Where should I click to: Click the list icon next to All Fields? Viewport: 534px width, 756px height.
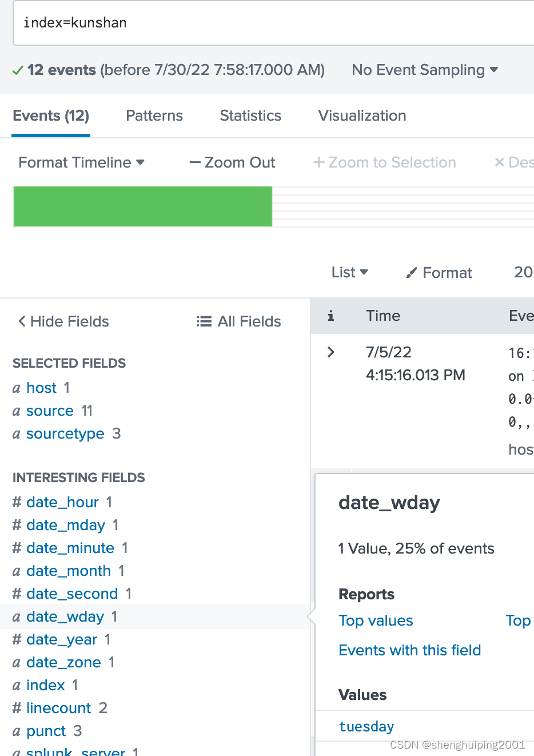point(204,321)
